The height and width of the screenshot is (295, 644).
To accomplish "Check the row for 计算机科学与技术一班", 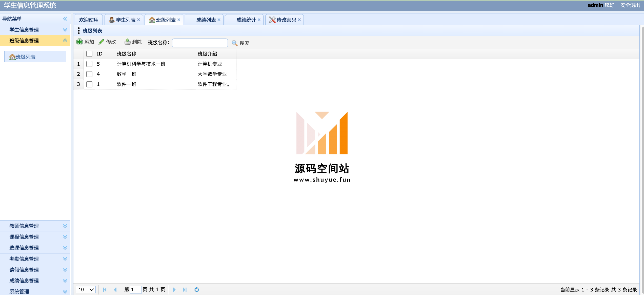I will point(89,64).
